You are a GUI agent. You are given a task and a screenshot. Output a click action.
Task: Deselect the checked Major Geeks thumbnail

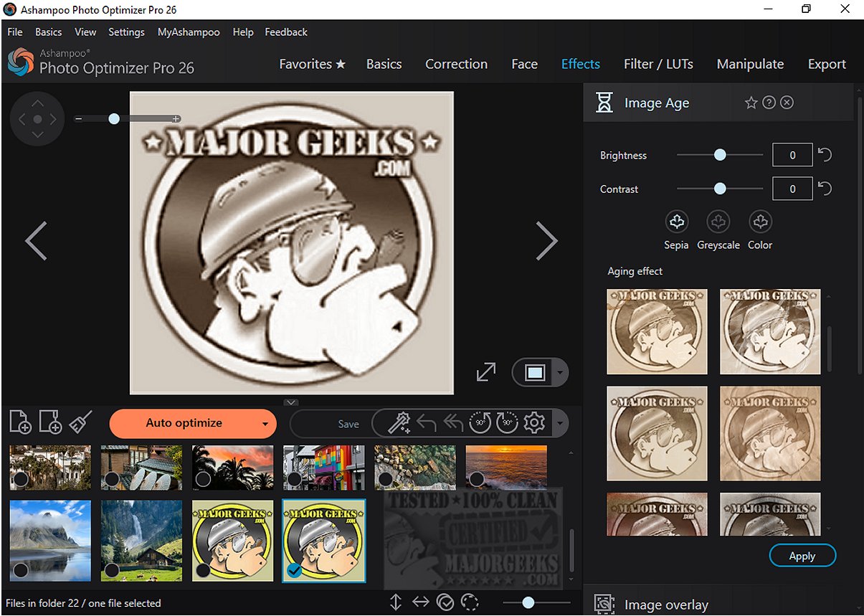[294, 570]
